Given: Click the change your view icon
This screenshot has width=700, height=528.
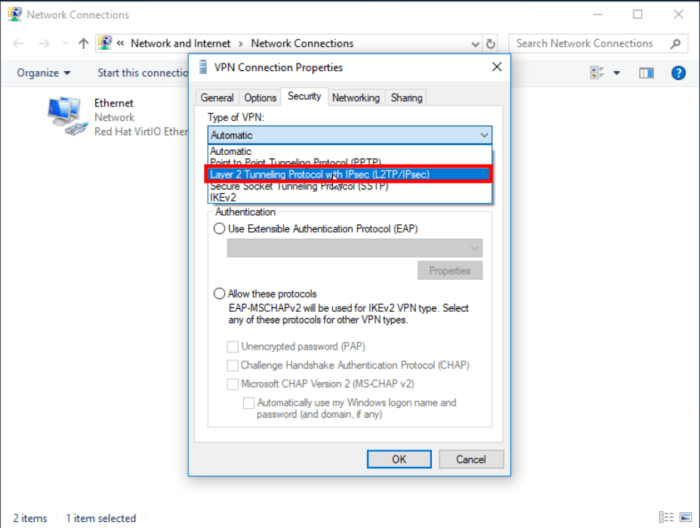Looking at the screenshot, I should pos(597,72).
